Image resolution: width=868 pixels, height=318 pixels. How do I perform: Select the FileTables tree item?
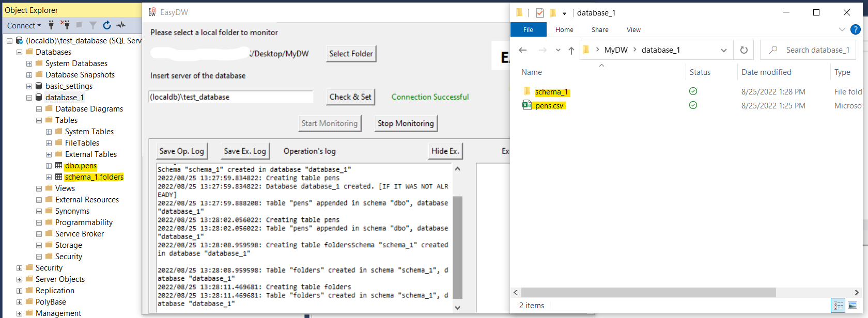point(82,143)
